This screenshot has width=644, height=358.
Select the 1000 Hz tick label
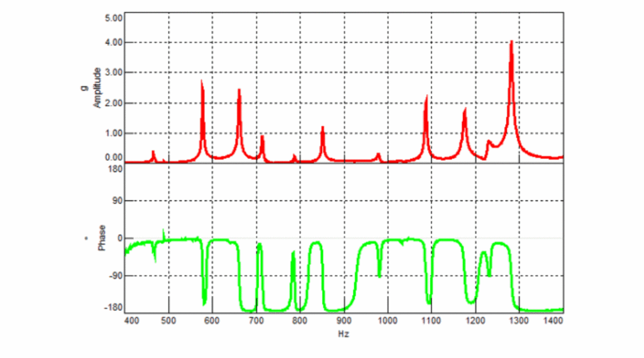tap(387, 321)
